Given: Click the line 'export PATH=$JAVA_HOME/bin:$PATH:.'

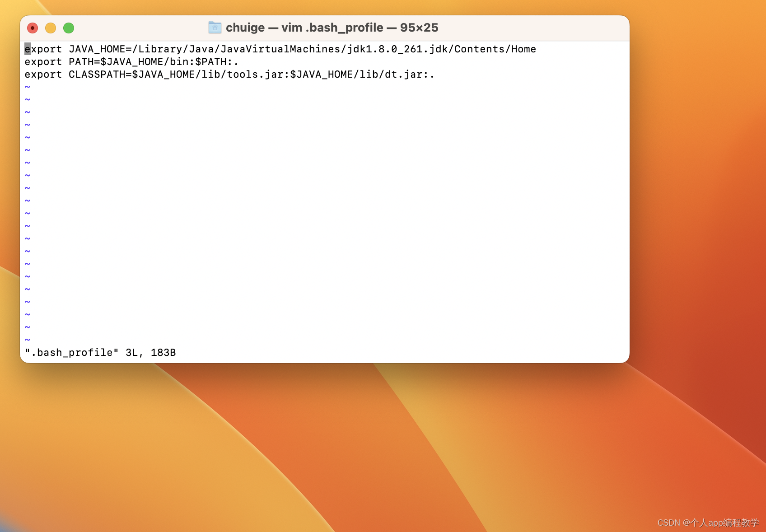Looking at the screenshot, I should point(131,62).
